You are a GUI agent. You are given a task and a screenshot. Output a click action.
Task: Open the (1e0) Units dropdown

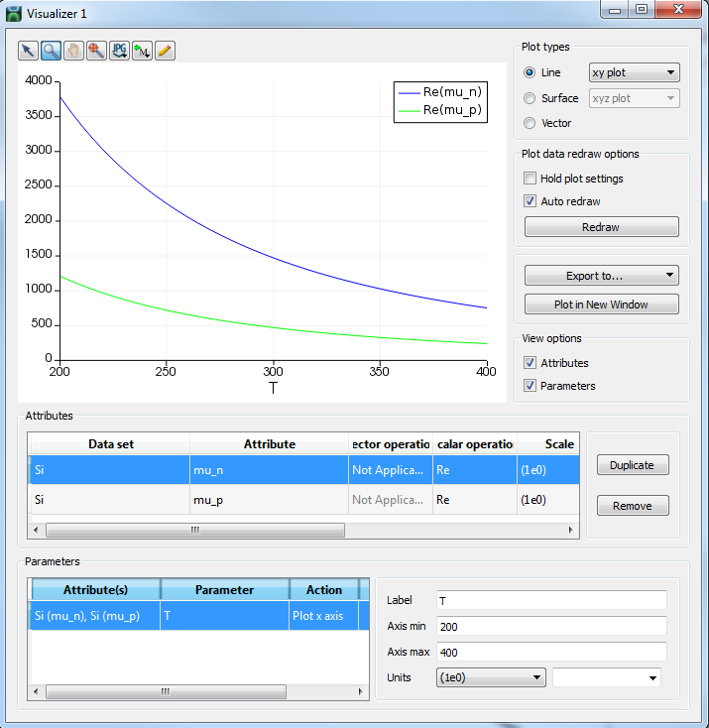(x=491, y=677)
